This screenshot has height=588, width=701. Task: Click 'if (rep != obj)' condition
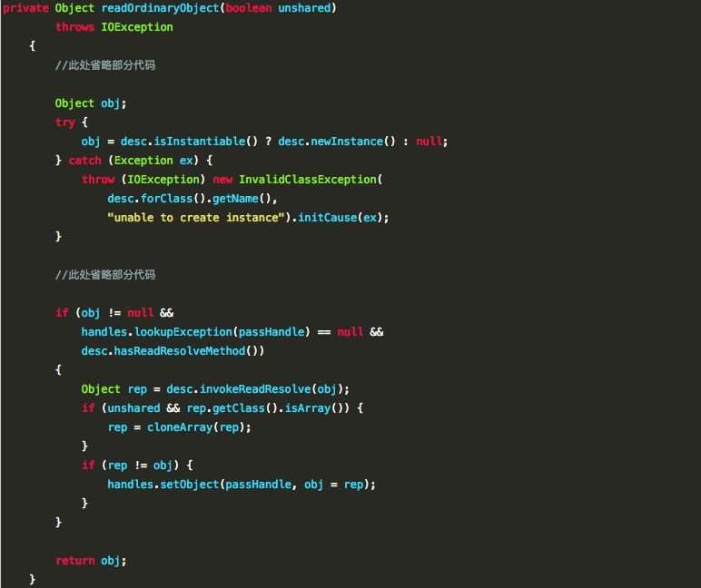point(130,465)
